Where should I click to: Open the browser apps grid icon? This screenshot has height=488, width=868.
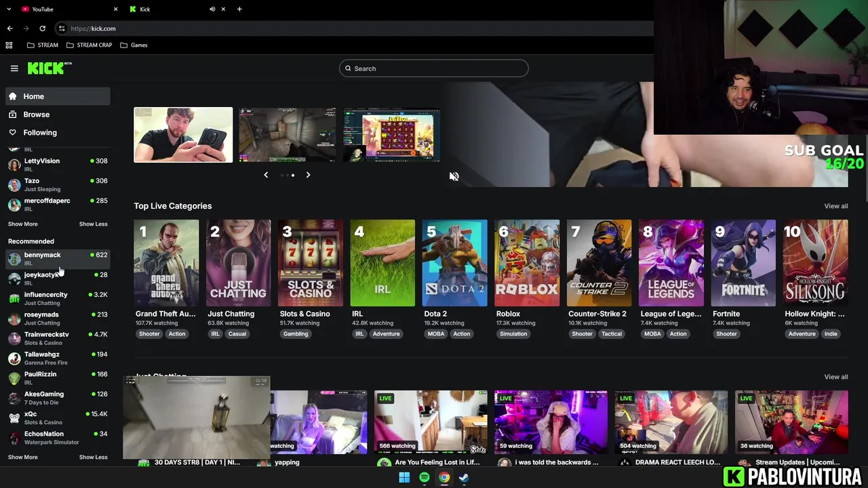pos(9,45)
